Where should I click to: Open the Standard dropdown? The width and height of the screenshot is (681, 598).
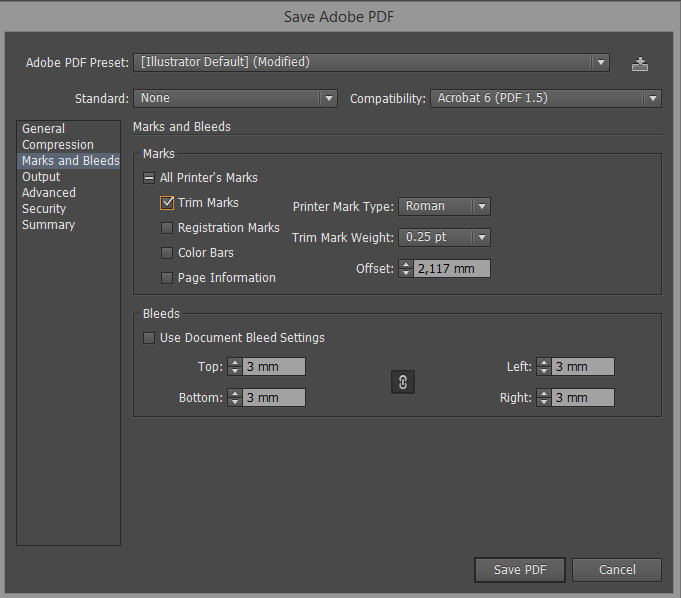[x=235, y=99]
